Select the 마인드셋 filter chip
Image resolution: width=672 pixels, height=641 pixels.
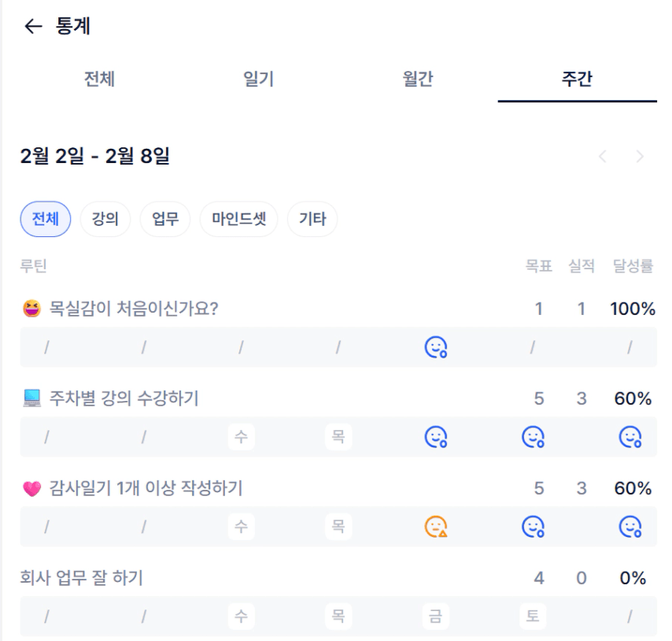coord(238,219)
